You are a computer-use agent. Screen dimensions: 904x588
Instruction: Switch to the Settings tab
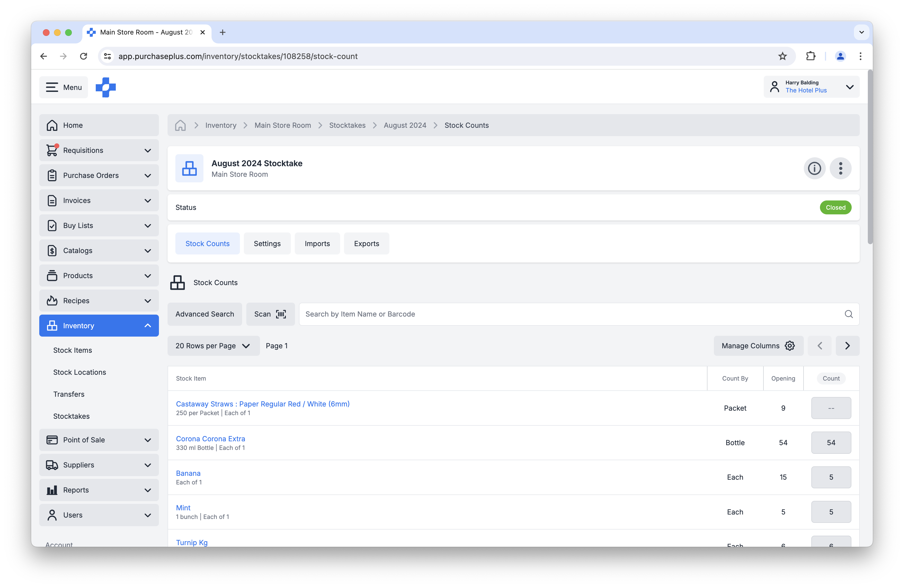[x=267, y=243]
